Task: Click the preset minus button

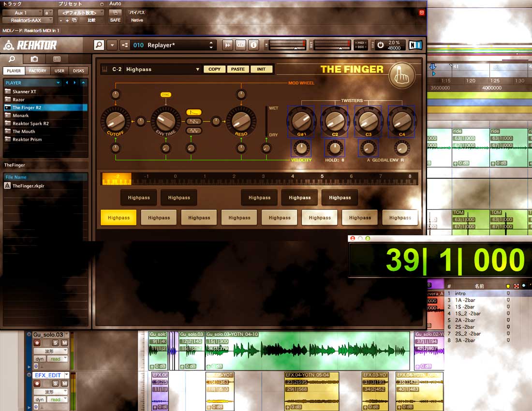Action: point(61,20)
